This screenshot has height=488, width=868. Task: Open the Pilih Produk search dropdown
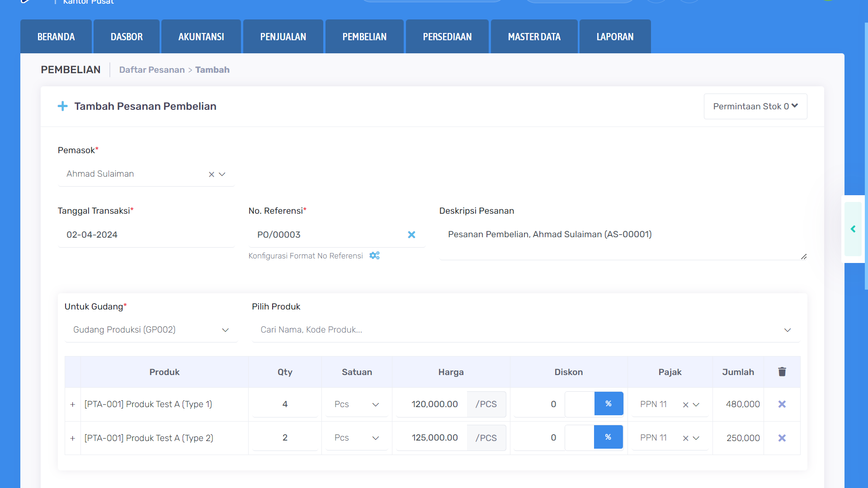[526, 330]
